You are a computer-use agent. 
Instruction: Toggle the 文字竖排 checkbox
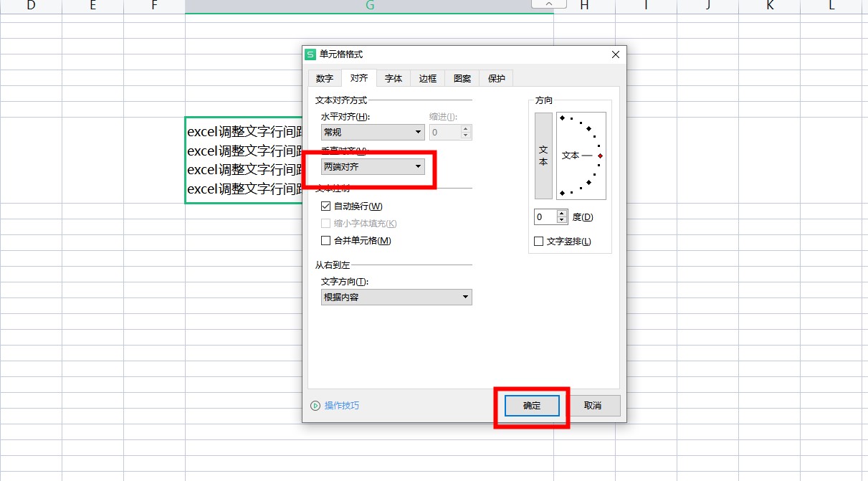(x=539, y=242)
